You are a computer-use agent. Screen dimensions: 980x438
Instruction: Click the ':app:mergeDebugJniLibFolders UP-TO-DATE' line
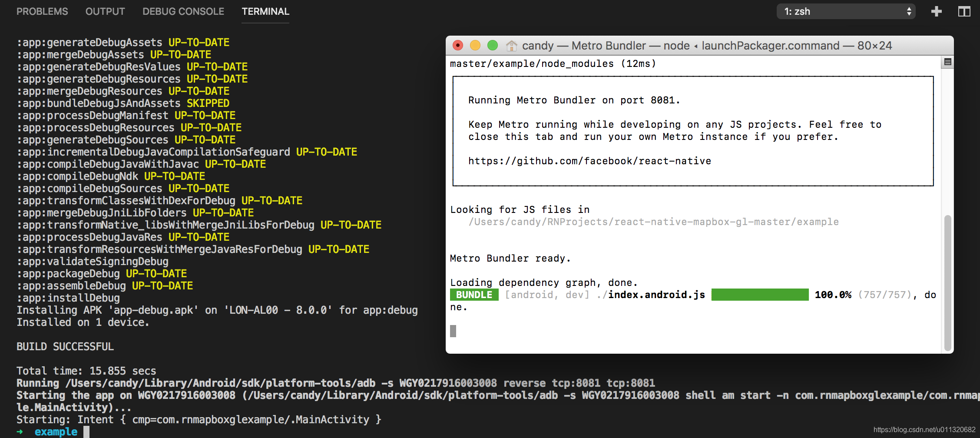pyautogui.click(x=135, y=213)
